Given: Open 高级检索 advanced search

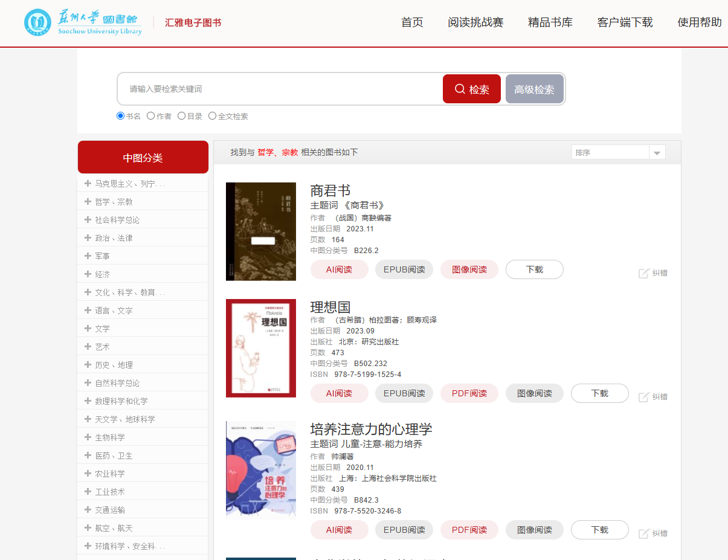Looking at the screenshot, I should tap(534, 89).
